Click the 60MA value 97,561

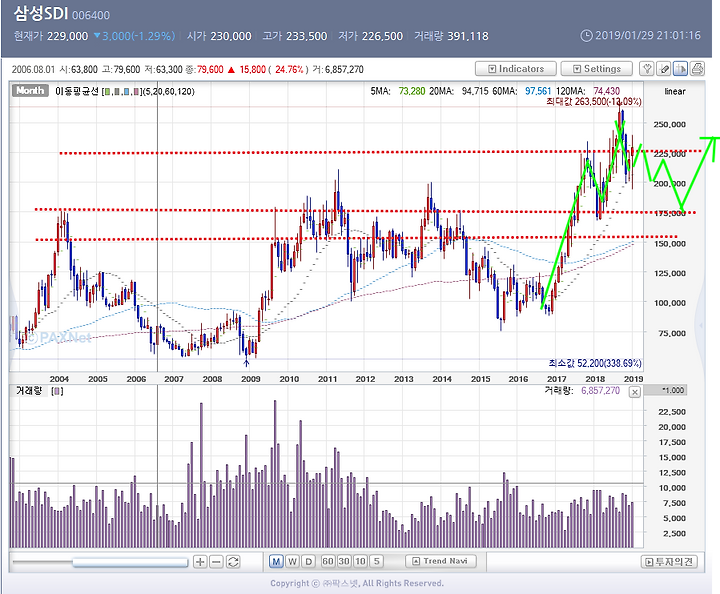[x=538, y=91]
